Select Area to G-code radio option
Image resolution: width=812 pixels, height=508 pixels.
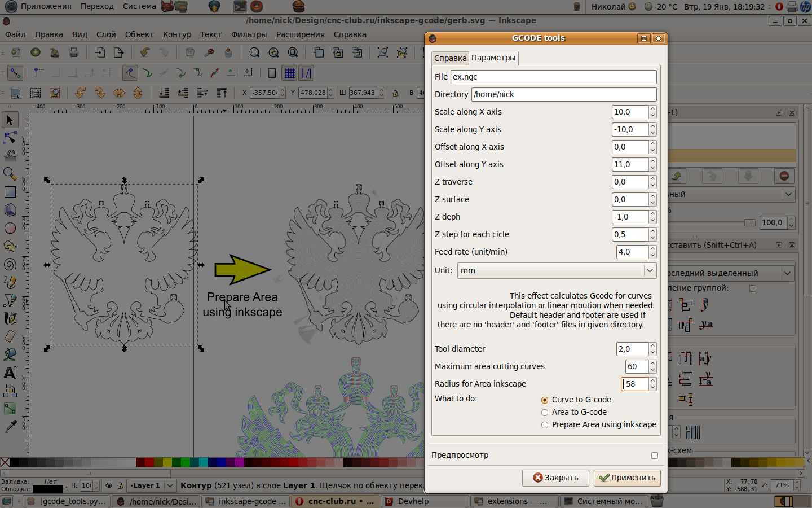tap(545, 413)
